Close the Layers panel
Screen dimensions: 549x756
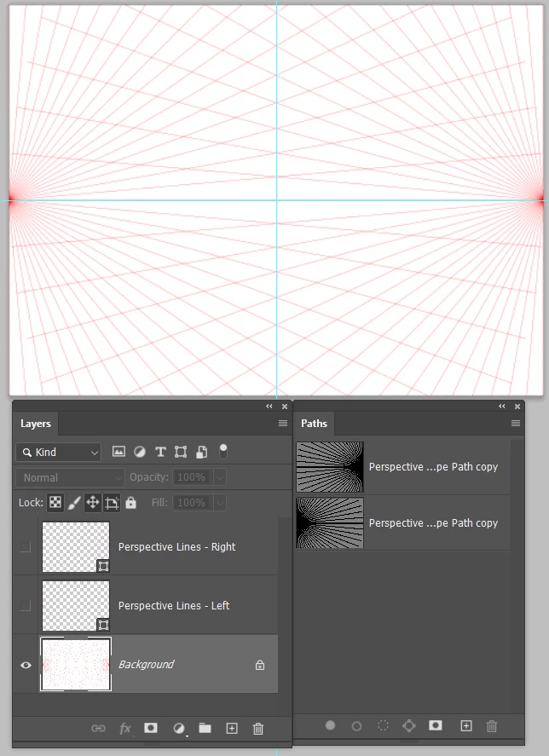(x=285, y=407)
